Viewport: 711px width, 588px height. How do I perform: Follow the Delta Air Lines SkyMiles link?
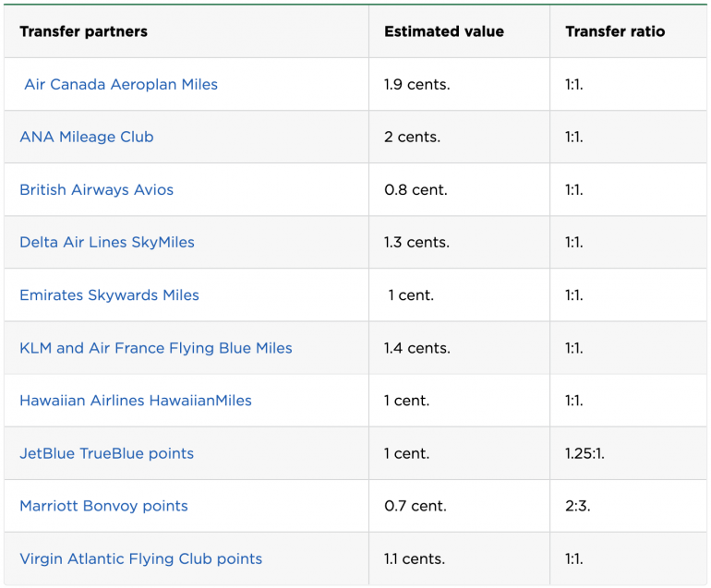tap(107, 242)
